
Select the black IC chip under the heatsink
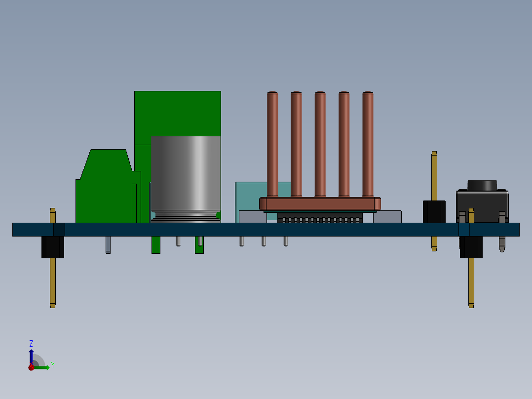pos(320,218)
